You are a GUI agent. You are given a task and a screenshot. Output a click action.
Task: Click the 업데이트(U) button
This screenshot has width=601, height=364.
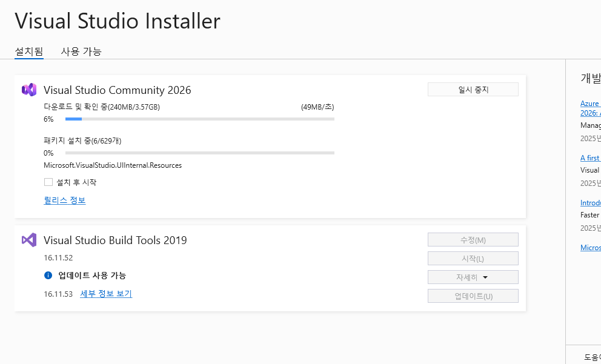(x=473, y=296)
